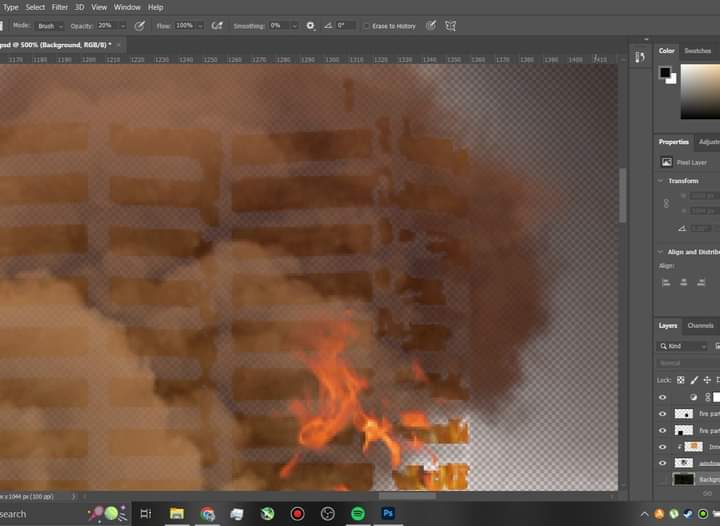720x526 pixels.
Task: Toggle pressure for size icon
Action: (431, 26)
